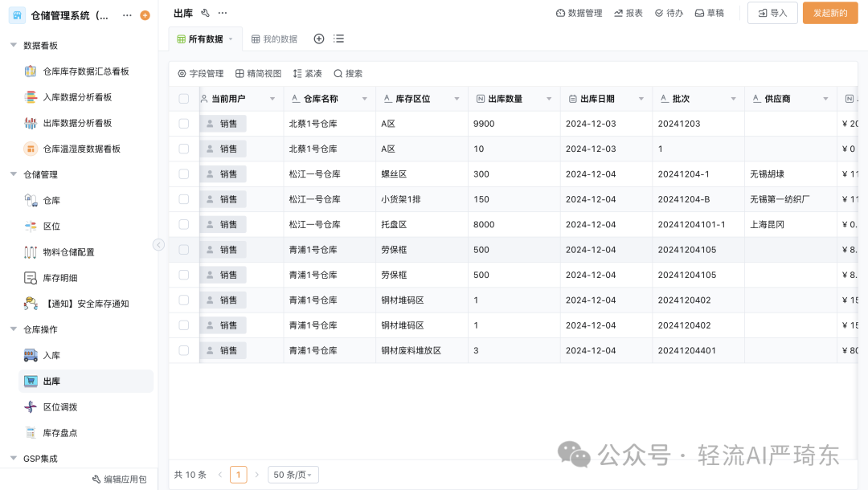Open the 搜索 search tool
The width and height of the screenshot is (868, 490).
click(348, 72)
